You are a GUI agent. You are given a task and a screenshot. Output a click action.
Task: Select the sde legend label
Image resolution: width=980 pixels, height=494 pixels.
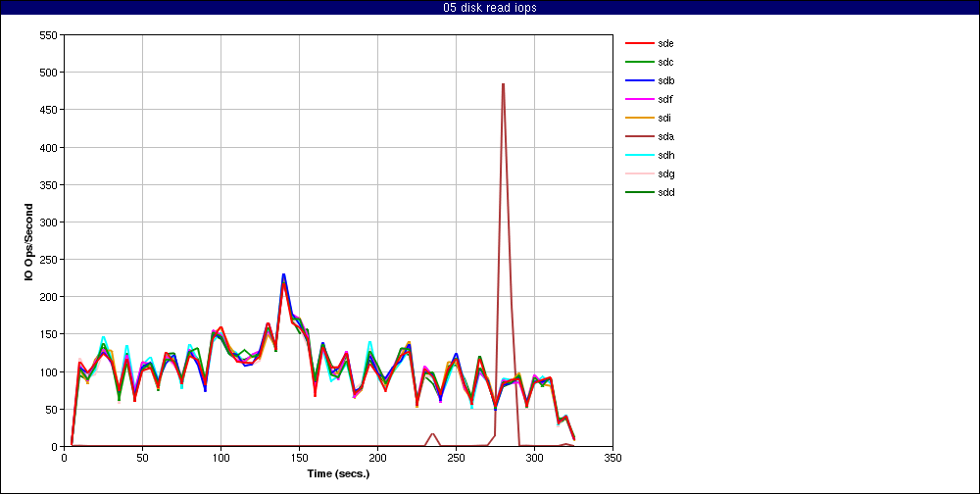coord(665,43)
